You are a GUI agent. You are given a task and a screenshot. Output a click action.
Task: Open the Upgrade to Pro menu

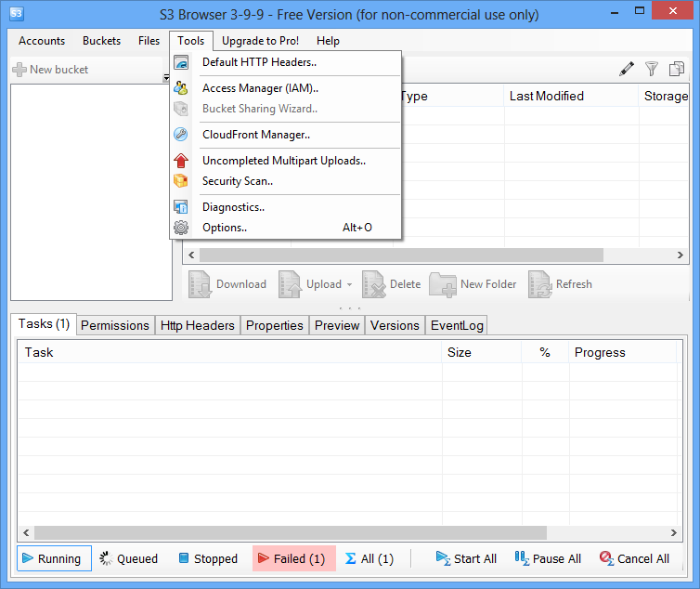[x=260, y=41]
